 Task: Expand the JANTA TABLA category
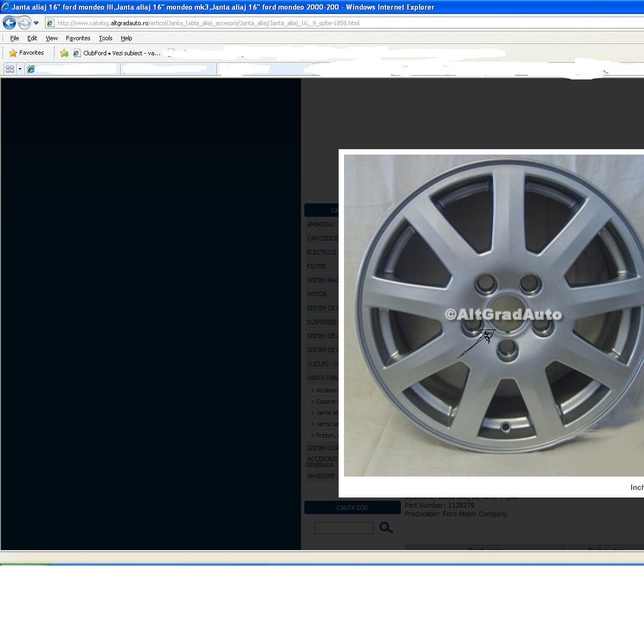coord(322,378)
